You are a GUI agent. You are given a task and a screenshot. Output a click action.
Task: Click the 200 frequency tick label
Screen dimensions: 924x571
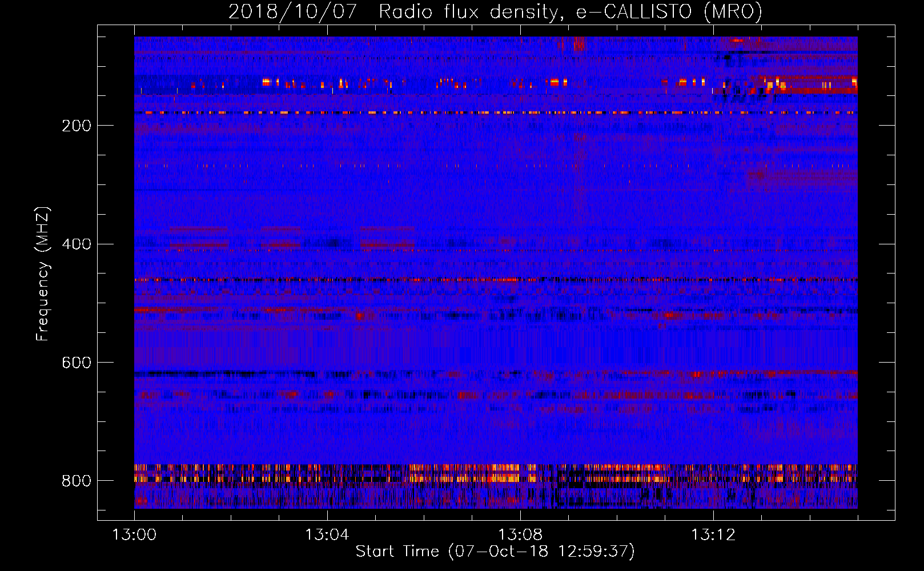tap(77, 126)
